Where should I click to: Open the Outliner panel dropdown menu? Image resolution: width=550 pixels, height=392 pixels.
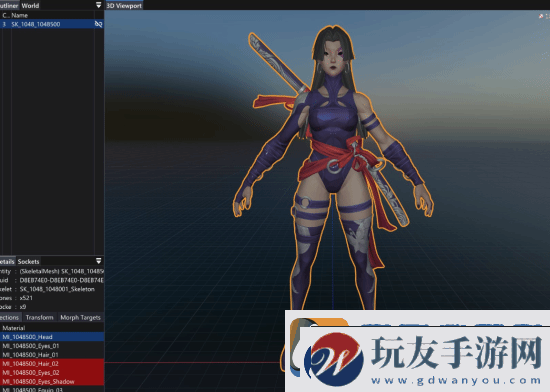99,5
